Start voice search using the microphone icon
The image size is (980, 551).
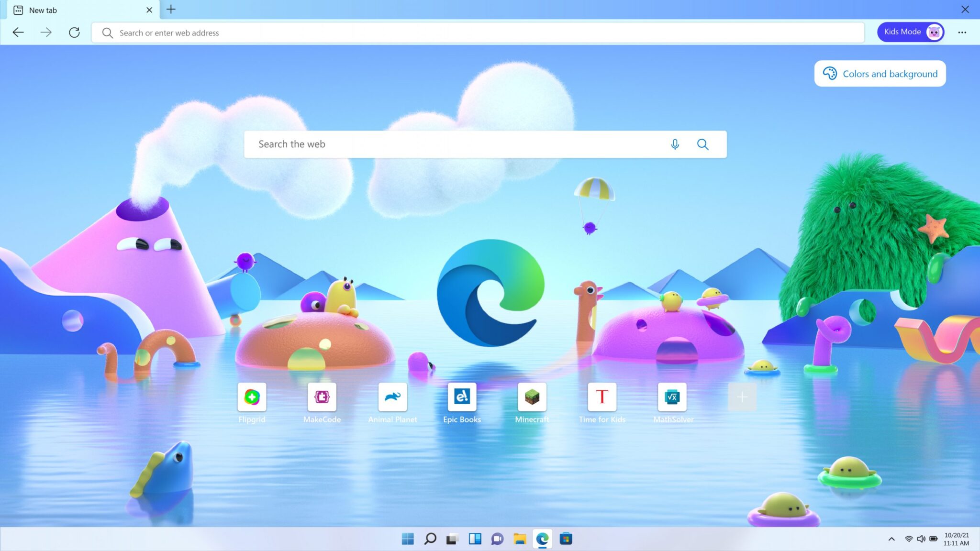coord(675,144)
